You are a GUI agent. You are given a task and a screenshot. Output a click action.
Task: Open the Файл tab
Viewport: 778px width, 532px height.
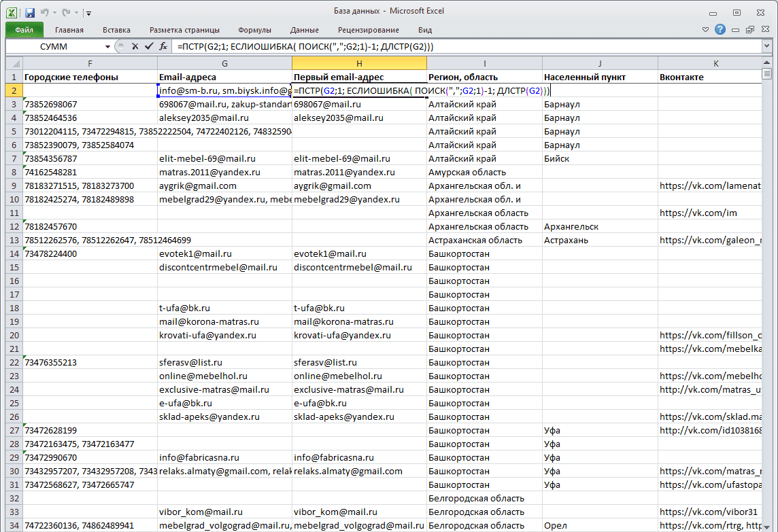click(24, 30)
